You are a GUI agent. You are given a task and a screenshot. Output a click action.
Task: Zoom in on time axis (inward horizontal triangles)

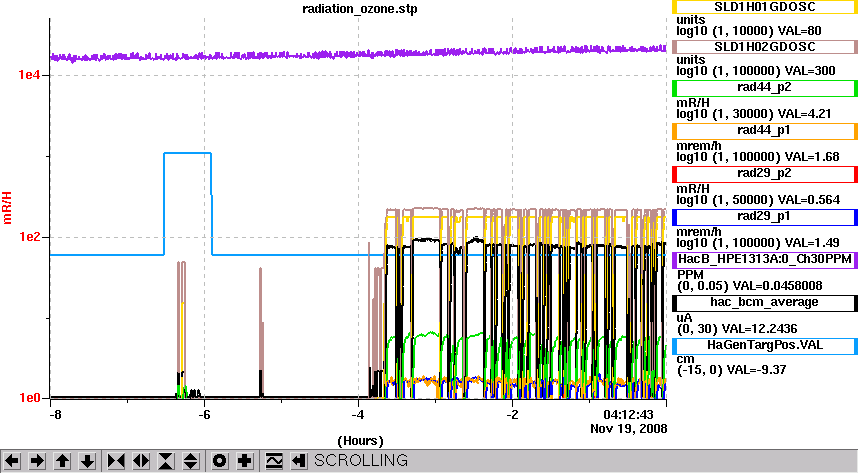point(116,461)
